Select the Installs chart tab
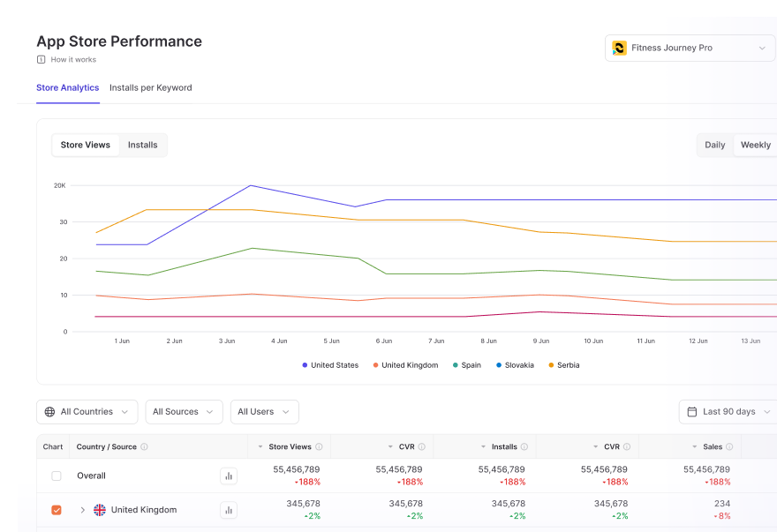 pos(142,146)
